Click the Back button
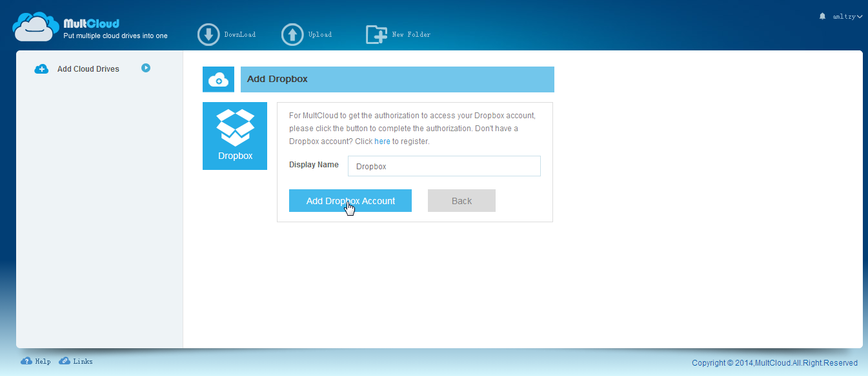The width and height of the screenshot is (868, 376). [461, 201]
